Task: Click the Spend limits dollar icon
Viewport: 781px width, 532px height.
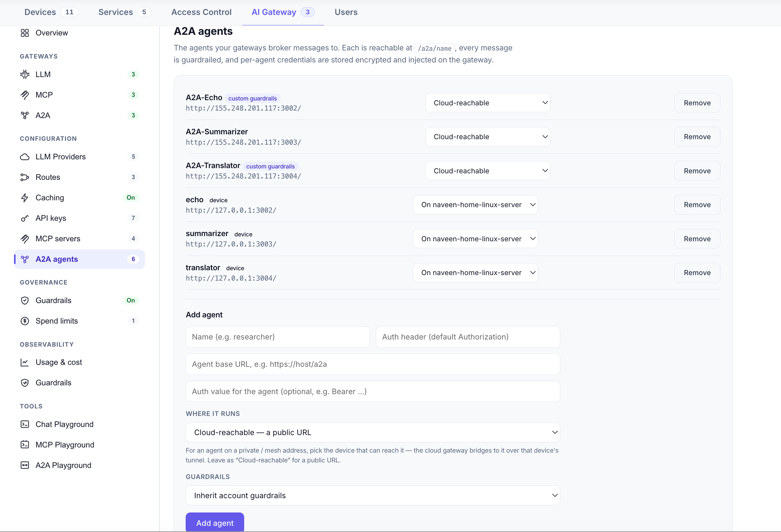Action: click(x=25, y=321)
